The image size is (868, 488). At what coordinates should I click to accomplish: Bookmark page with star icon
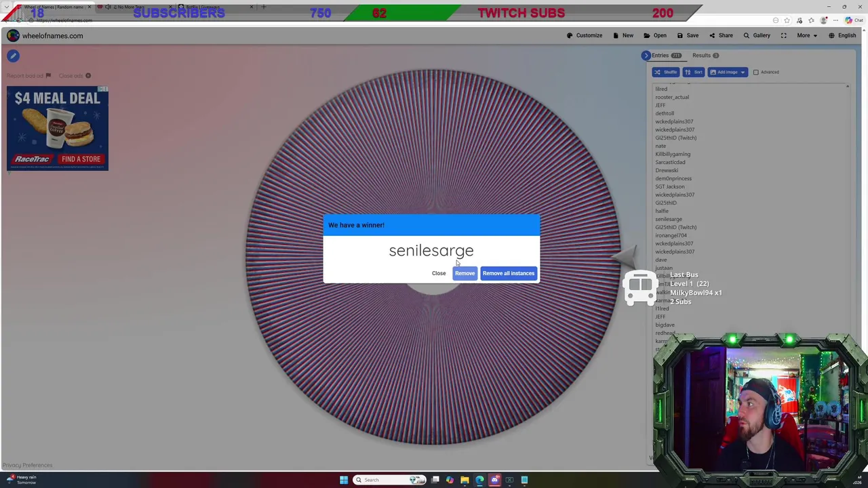pos(787,20)
